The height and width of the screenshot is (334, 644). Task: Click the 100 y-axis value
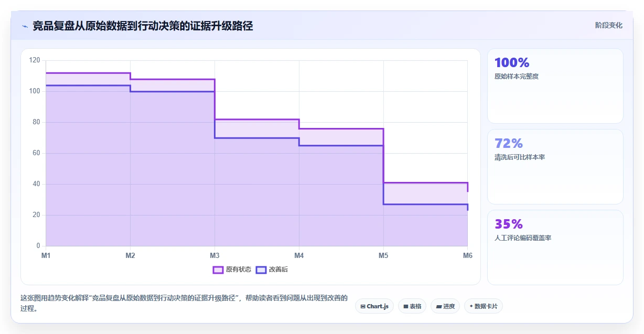coord(35,91)
